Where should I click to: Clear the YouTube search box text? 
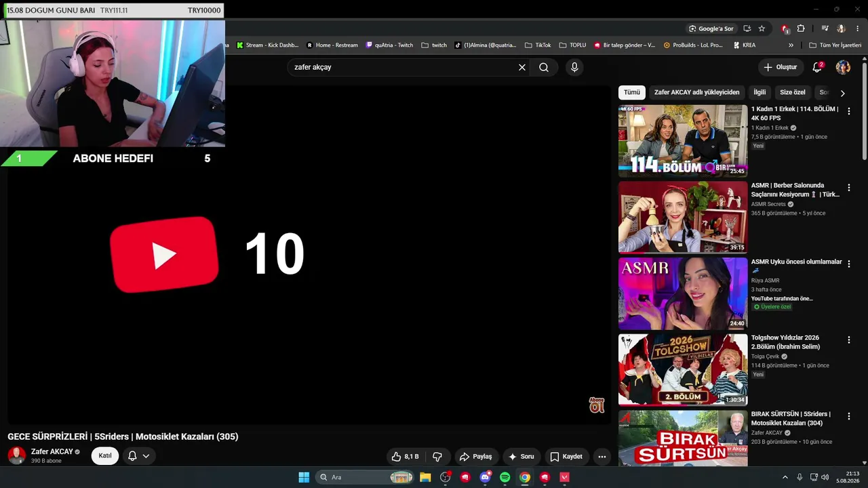tap(522, 67)
